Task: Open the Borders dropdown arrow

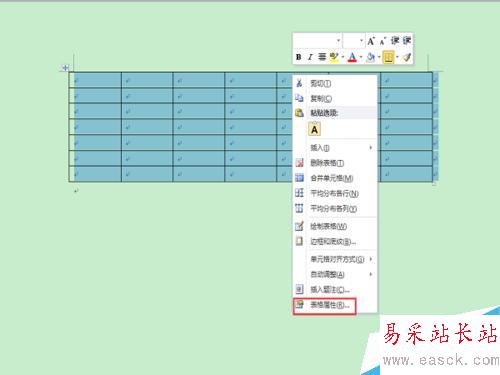Action: pyautogui.click(x=397, y=57)
